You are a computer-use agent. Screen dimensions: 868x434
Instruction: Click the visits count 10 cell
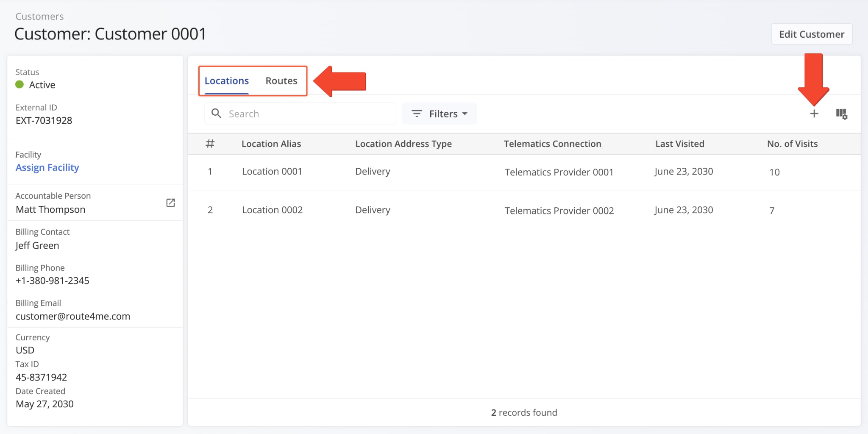774,172
